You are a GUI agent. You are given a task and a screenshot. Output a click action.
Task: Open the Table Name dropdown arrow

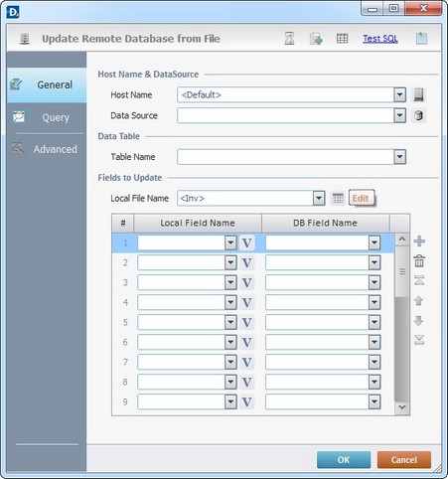[x=399, y=157]
